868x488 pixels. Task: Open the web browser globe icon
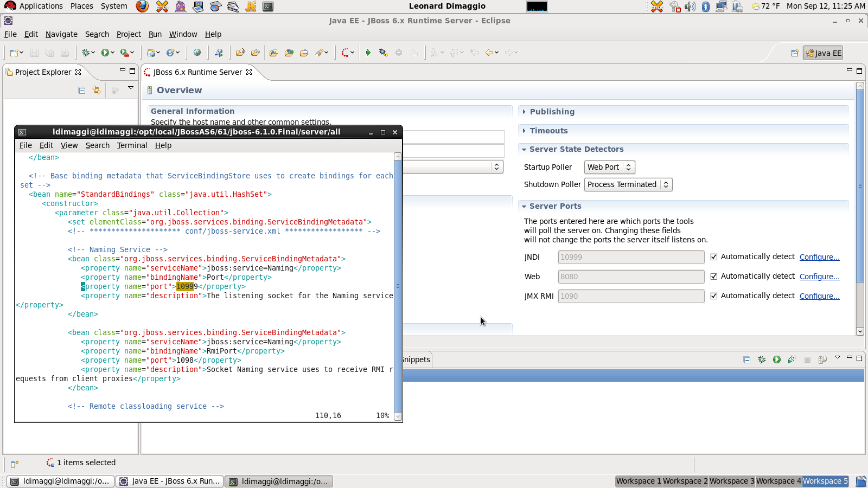[x=197, y=53]
